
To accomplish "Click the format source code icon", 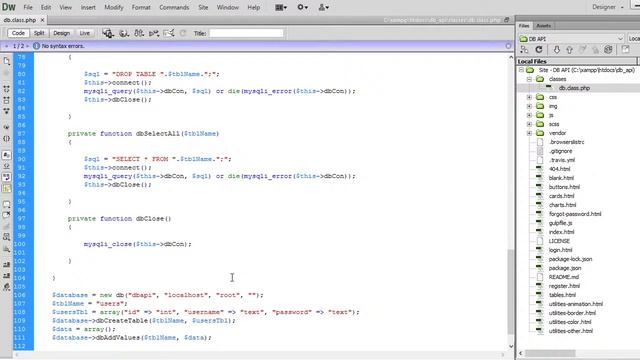I will 7,287.
